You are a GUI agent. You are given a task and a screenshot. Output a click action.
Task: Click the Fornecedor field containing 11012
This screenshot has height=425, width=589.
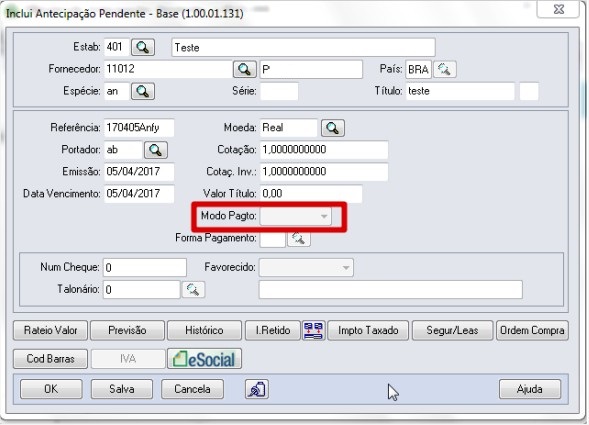point(168,69)
